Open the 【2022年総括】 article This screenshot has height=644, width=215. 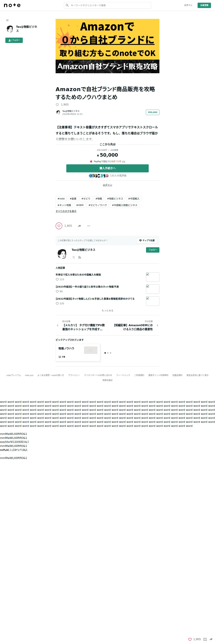click(95, 299)
